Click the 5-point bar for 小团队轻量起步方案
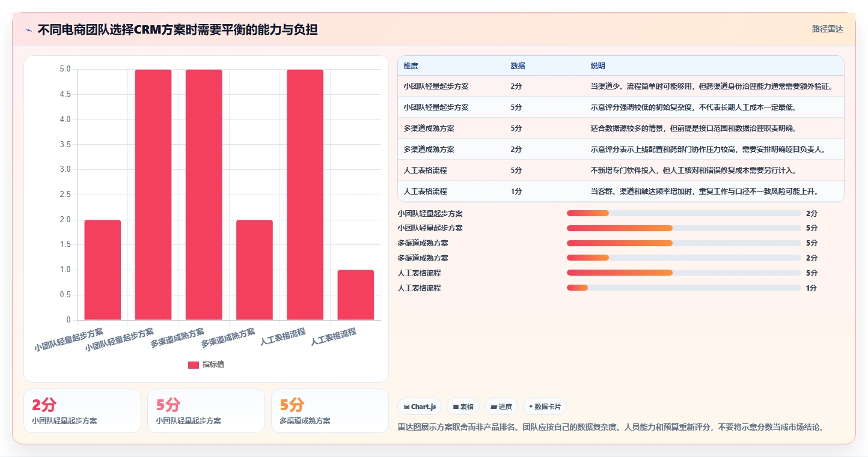The height and width of the screenshot is (457, 868). (x=153, y=195)
